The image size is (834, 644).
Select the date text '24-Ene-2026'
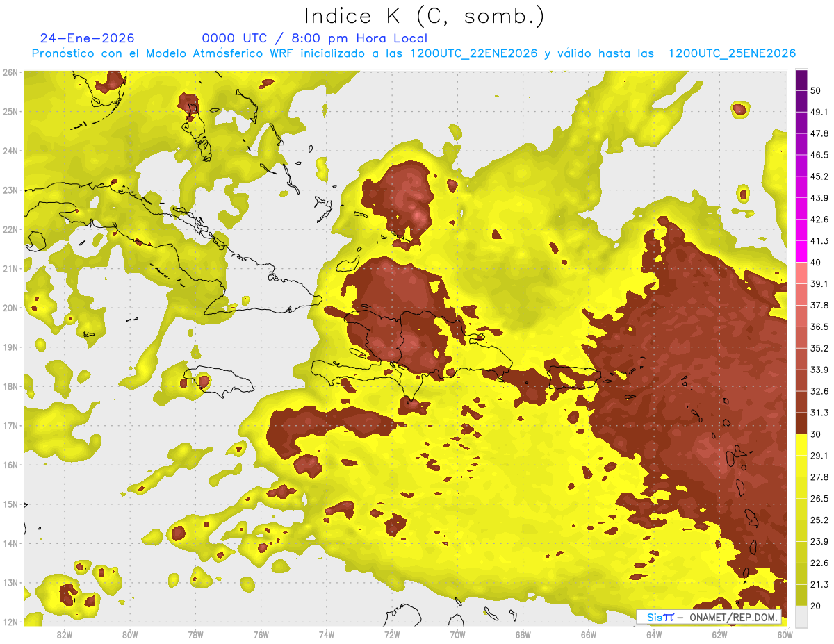88,38
